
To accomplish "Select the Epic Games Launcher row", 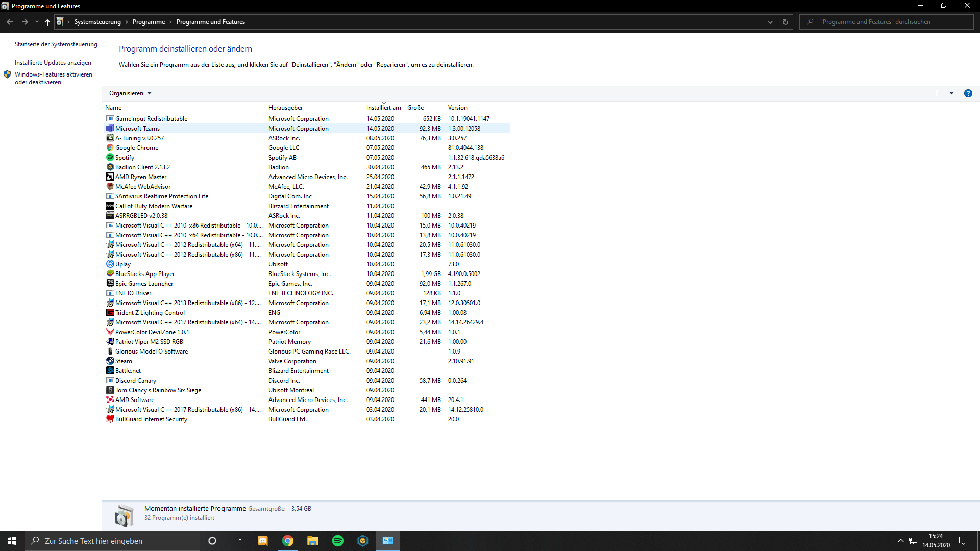I will pyautogui.click(x=144, y=283).
